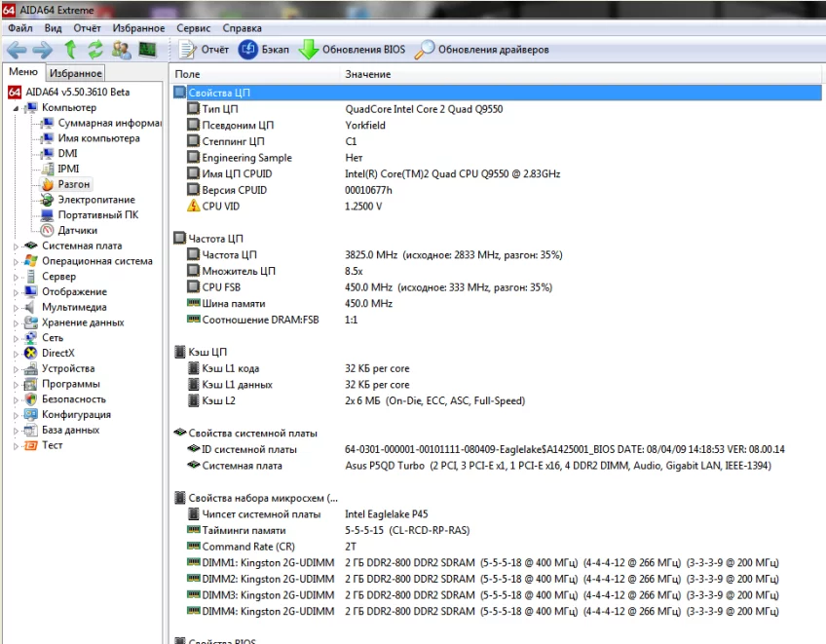
Task: Expand the Хранение данных node arrow
Action: tap(16, 322)
